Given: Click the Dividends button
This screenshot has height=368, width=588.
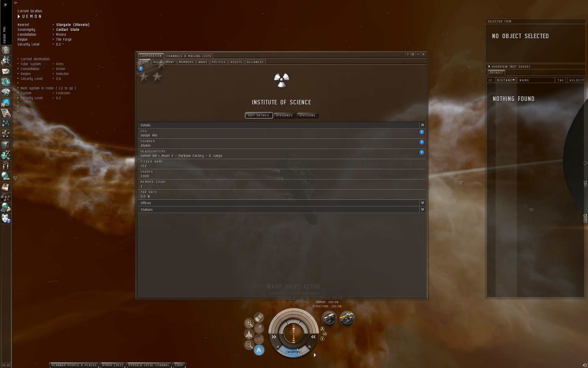Looking at the screenshot, I should 284,115.
